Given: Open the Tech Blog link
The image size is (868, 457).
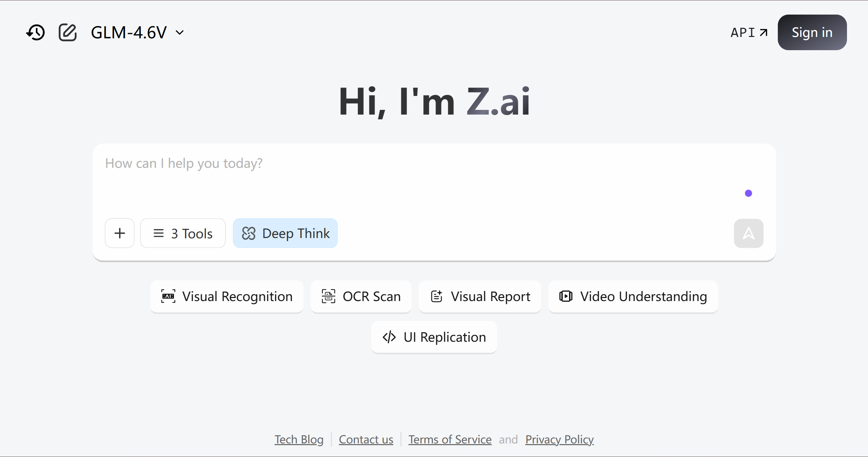Looking at the screenshot, I should (299, 439).
